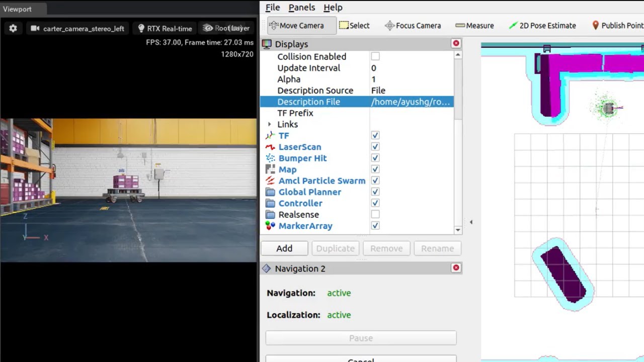Choose the Focus Camera tool

pos(413,26)
